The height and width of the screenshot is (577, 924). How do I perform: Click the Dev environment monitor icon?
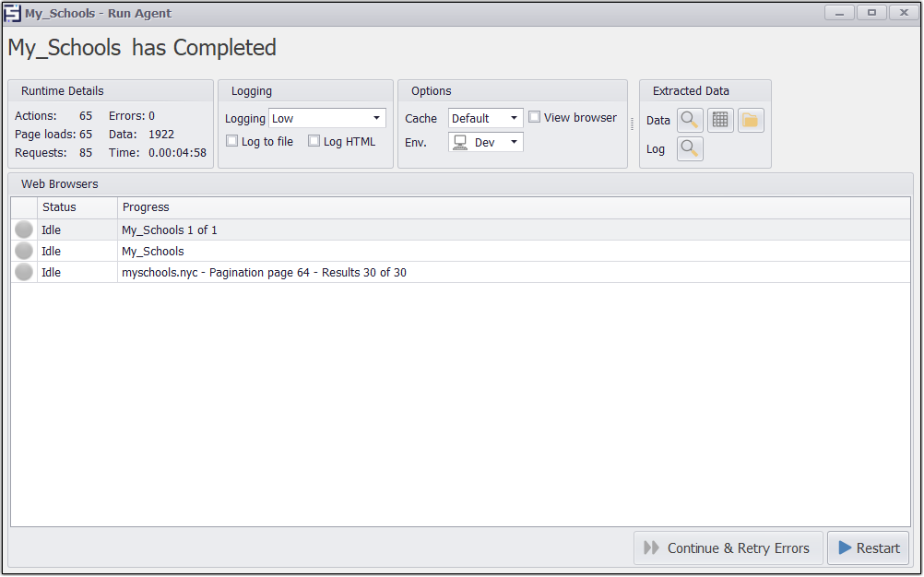point(460,143)
